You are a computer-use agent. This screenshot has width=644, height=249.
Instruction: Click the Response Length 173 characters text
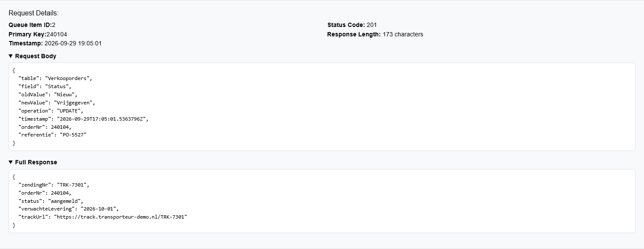pos(403,34)
